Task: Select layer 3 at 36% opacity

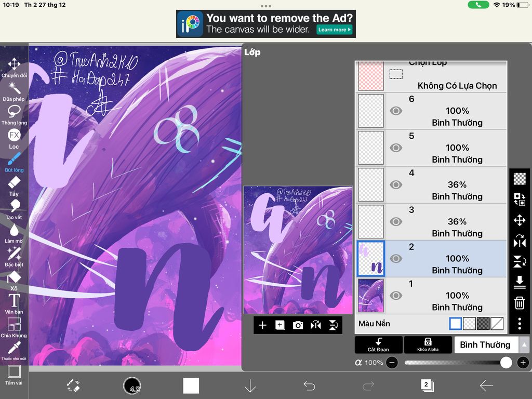Action: 431,222
